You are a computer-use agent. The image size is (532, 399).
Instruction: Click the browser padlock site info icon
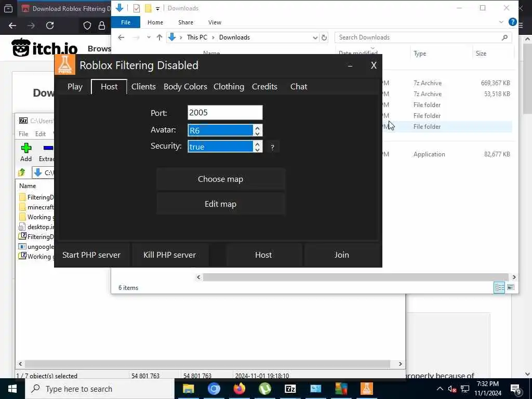tap(102, 25)
